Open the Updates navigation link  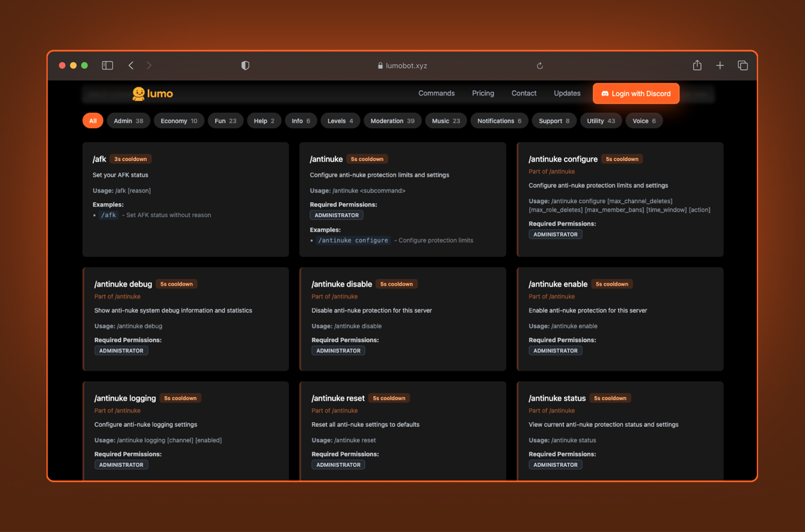pyautogui.click(x=567, y=93)
